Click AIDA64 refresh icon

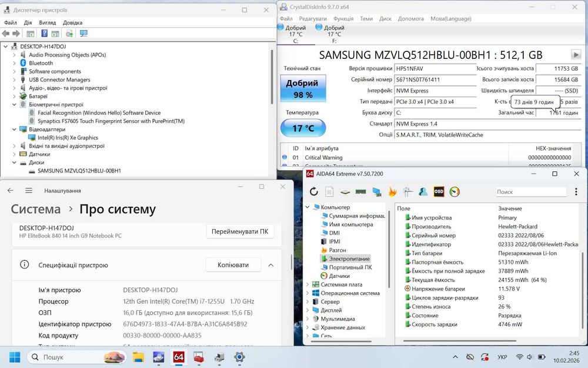coord(314,192)
